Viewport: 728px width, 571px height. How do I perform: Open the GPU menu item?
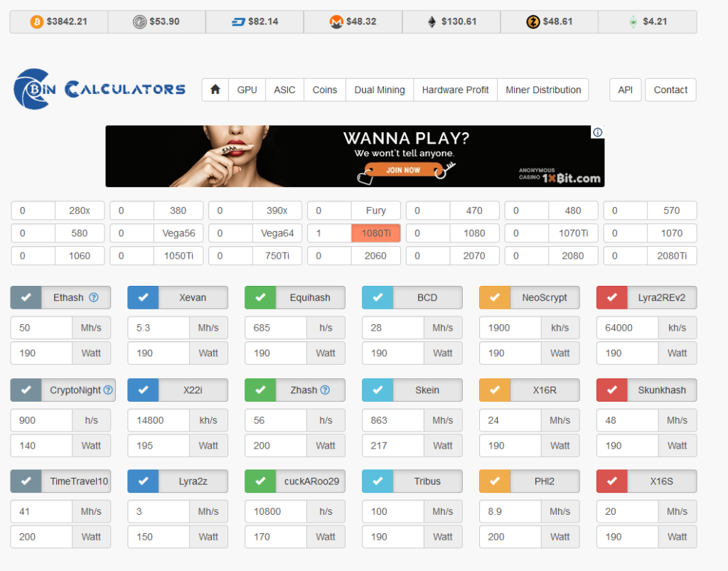(x=247, y=90)
